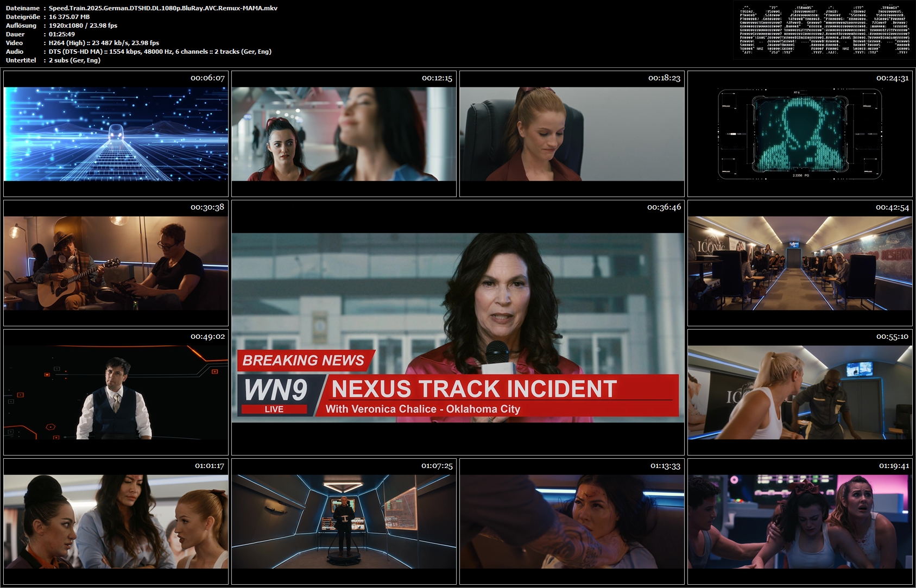
Task: Click the audio line DTS (DTS-HD MA)
Action: 160,52
